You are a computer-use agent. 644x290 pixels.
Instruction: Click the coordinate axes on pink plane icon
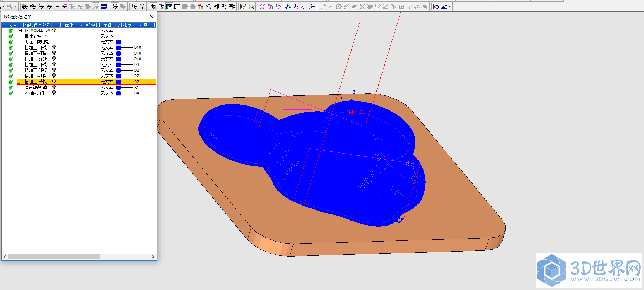pos(296,6)
